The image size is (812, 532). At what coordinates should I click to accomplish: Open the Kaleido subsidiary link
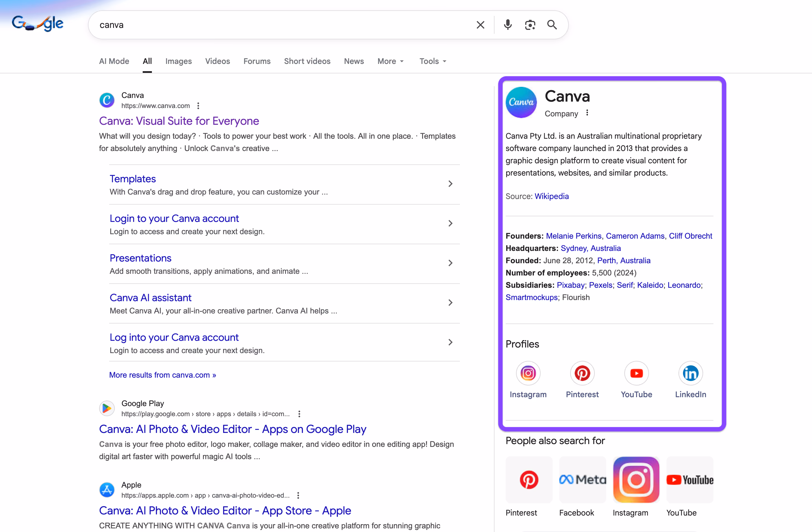pyautogui.click(x=650, y=285)
